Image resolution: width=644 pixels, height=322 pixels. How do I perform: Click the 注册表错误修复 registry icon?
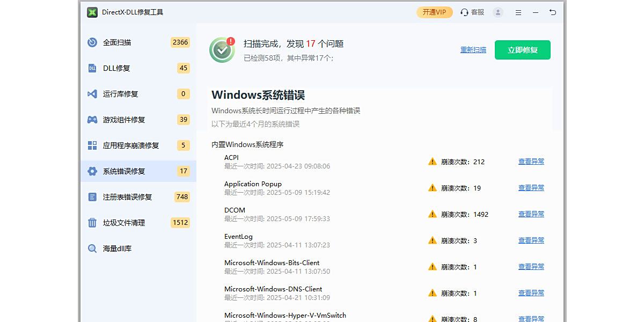[x=92, y=197]
